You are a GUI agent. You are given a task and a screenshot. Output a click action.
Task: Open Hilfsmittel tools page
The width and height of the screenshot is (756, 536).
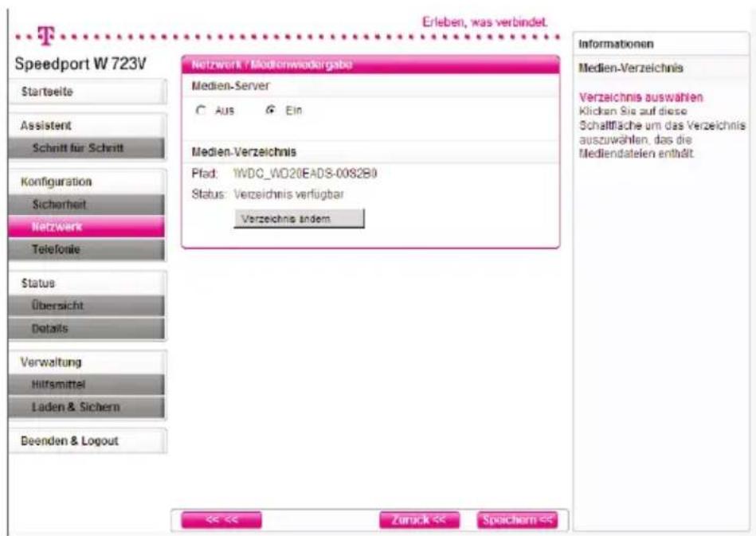click(x=86, y=385)
